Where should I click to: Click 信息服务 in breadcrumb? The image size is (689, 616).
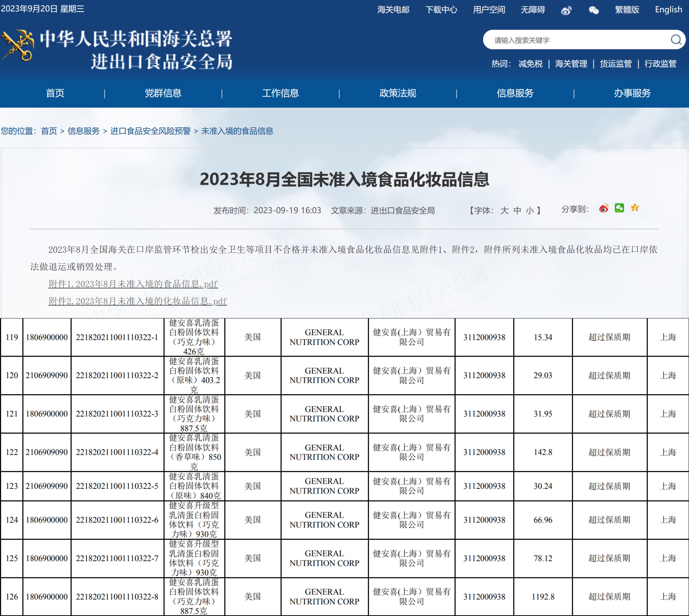point(83,131)
